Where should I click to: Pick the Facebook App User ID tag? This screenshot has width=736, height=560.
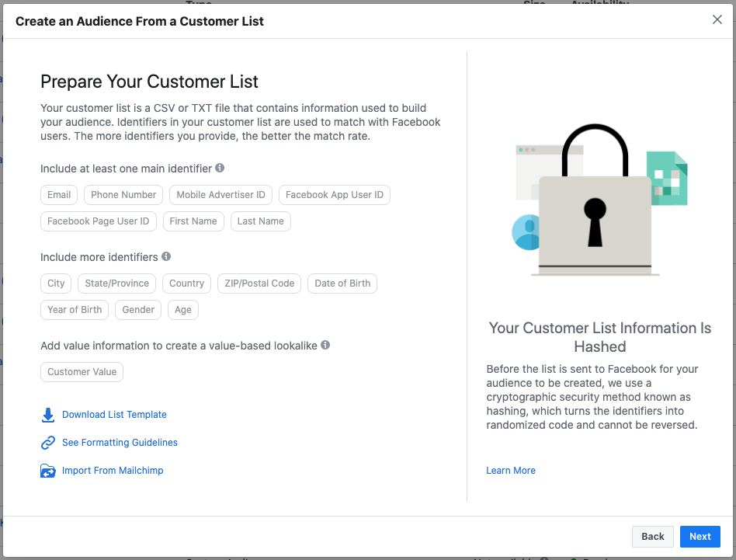click(x=335, y=195)
